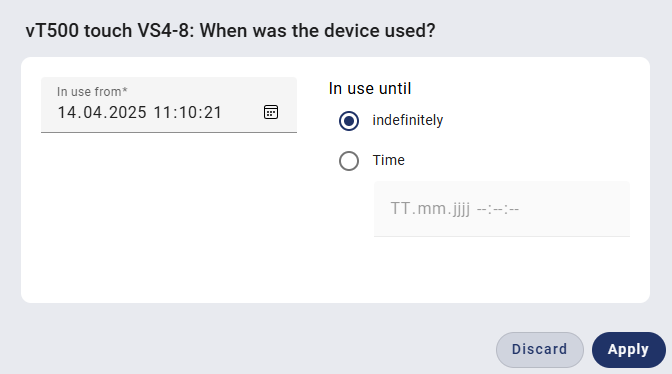This screenshot has height=374, width=672.
Task: Click the 'In use until' heading
Action: 370,89
